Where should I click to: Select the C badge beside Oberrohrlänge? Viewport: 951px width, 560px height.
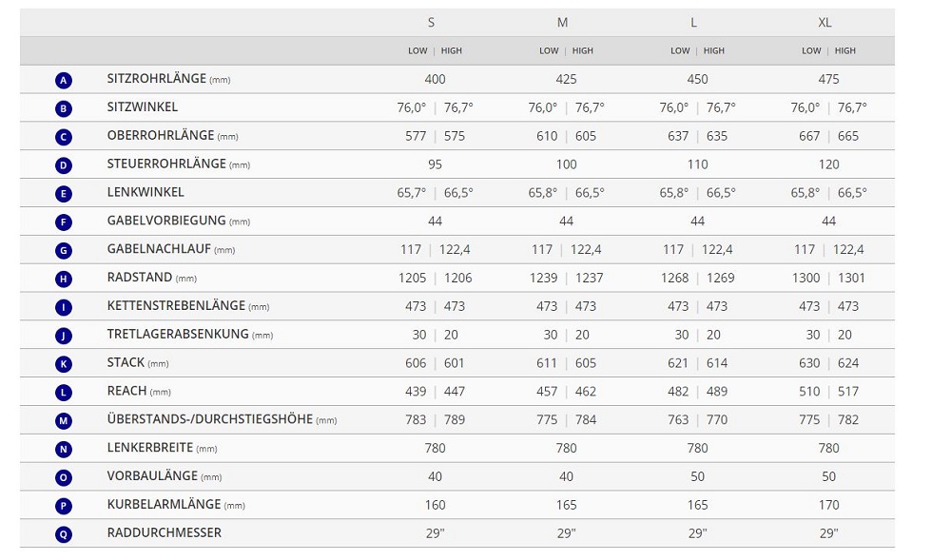[64, 137]
